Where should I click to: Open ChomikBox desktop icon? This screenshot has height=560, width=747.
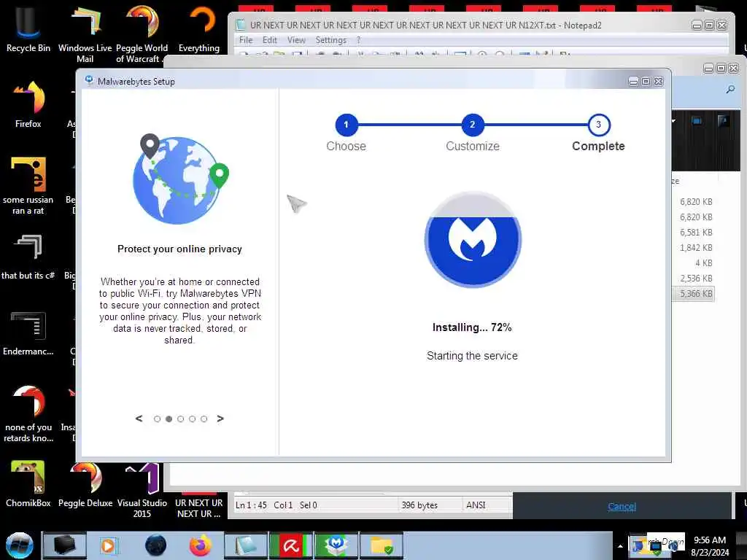coord(28,483)
